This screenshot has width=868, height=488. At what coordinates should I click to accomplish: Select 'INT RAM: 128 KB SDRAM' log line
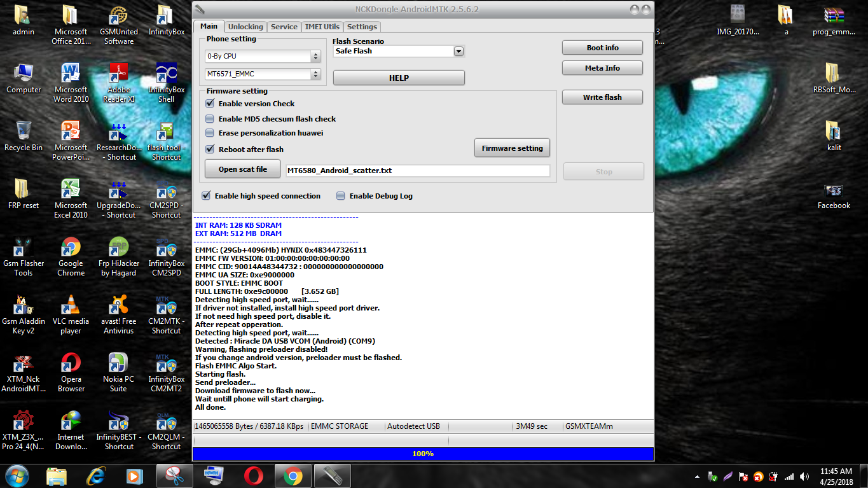[238, 225]
